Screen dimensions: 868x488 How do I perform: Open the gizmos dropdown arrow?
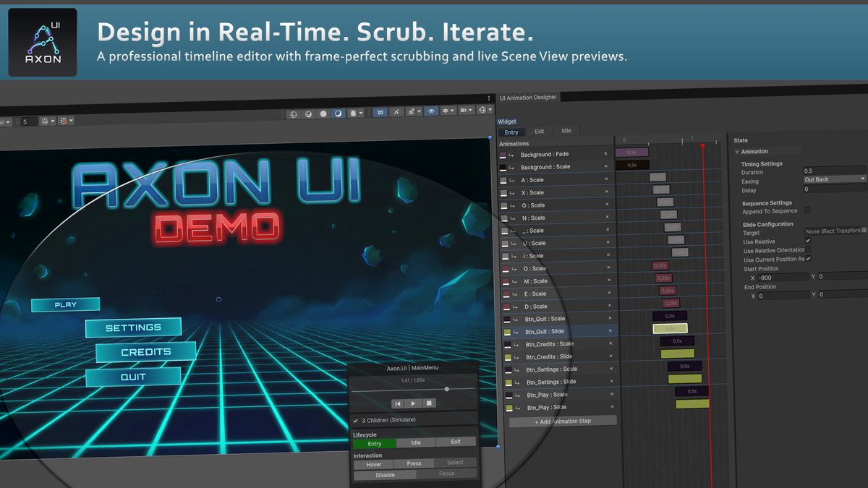[490, 109]
